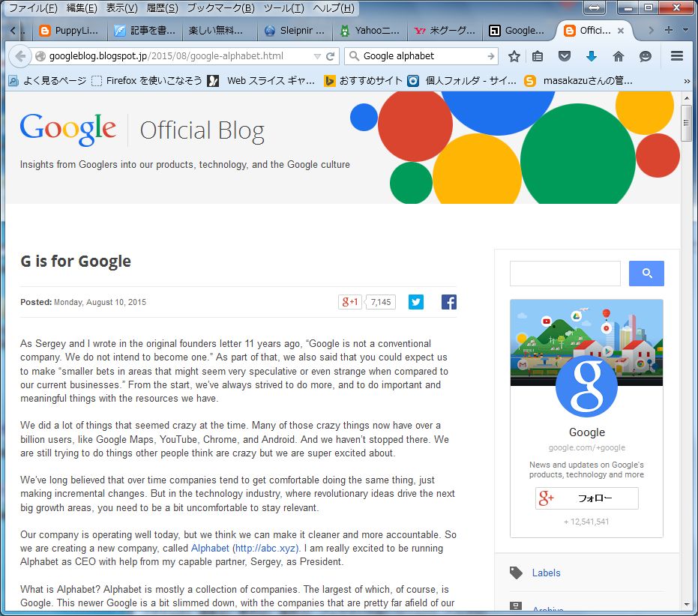
Task: Open the ヘルプ menu
Action: coord(334,8)
